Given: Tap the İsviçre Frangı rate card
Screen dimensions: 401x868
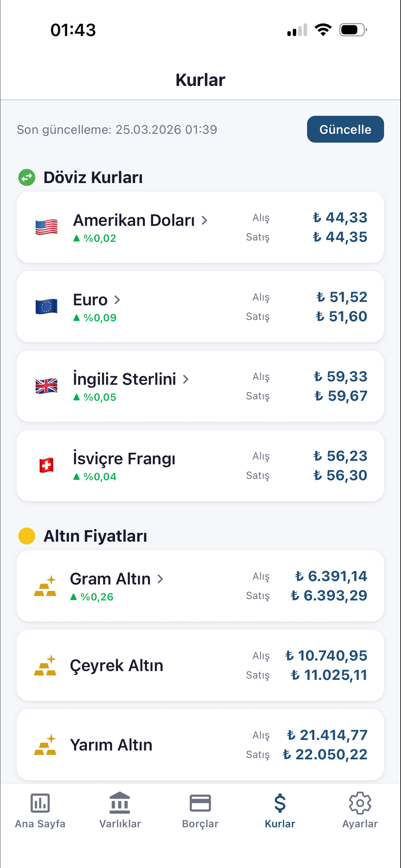Looking at the screenshot, I should click(200, 466).
